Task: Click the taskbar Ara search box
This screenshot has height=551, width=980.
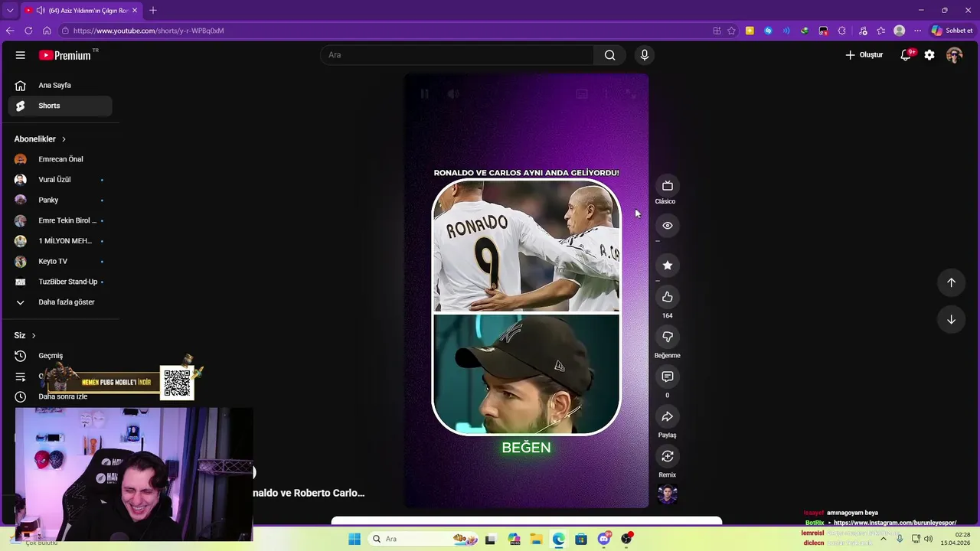Action: [x=422, y=539]
